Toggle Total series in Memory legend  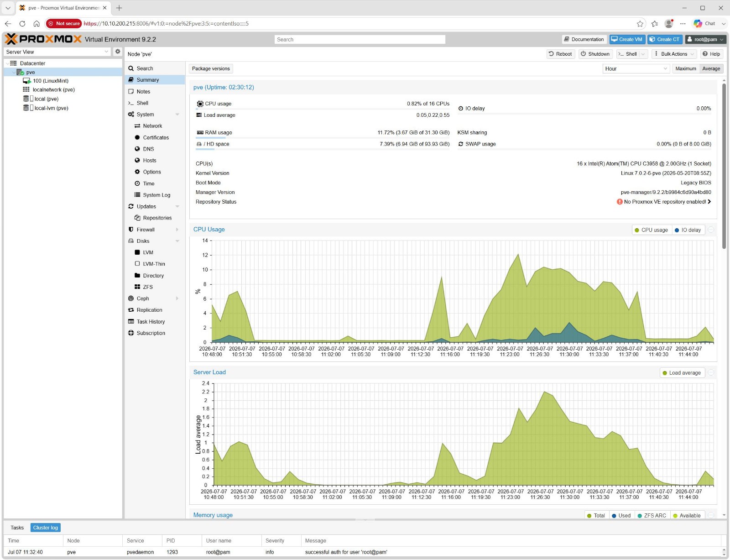596,516
